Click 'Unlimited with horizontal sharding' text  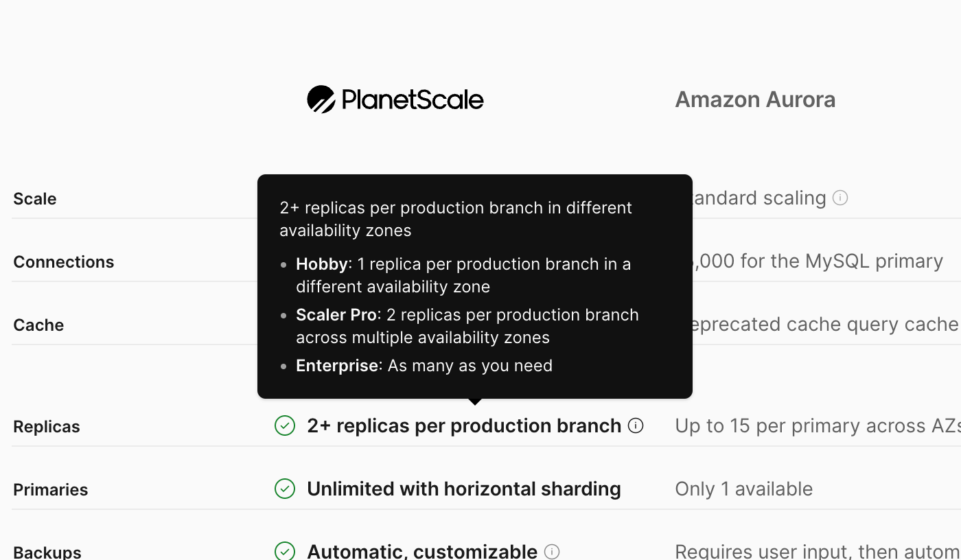(463, 489)
